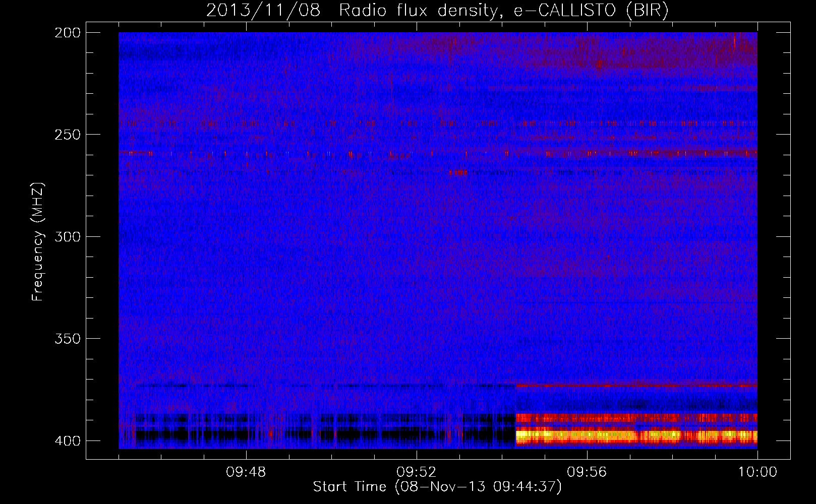Click the "Start Time (08-Nov-13 09:44:37)" label

click(x=437, y=487)
